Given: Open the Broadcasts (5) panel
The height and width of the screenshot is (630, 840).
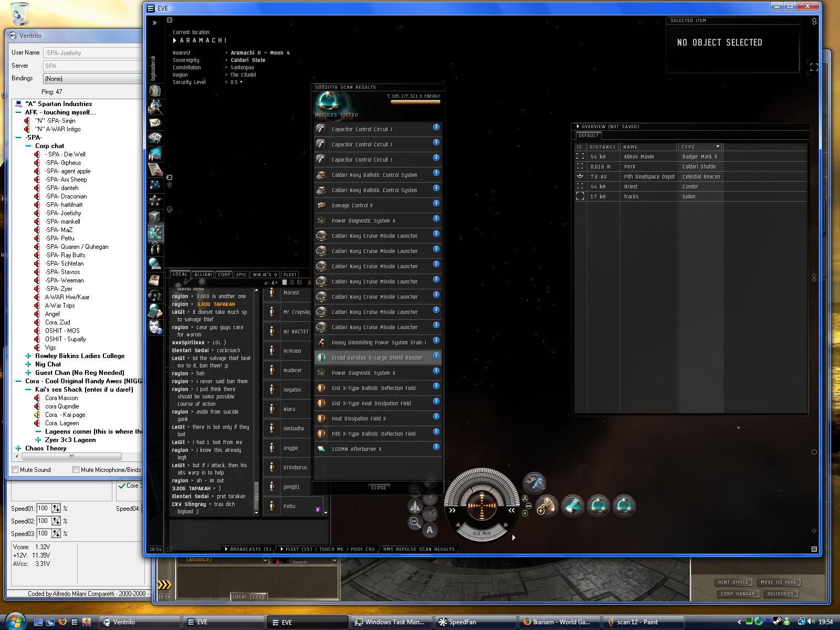Looking at the screenshot, I should tap(248, 549).
